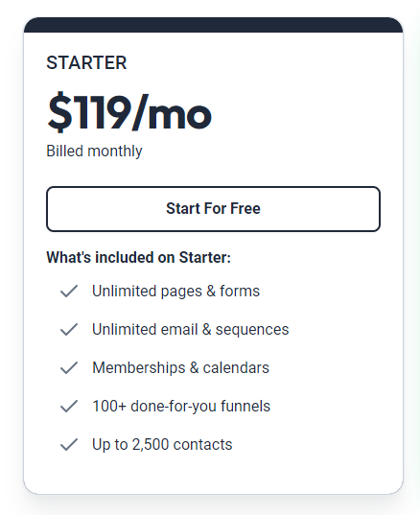Select the Up to 2,500 contacts feature text

coord(162,445)
